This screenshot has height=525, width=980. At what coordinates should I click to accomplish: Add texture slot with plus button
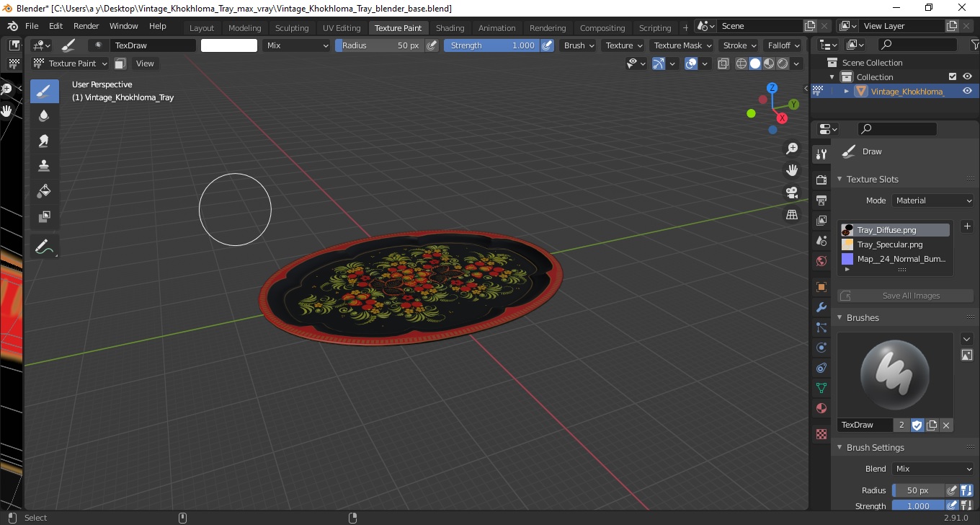(x=967, y=226)
